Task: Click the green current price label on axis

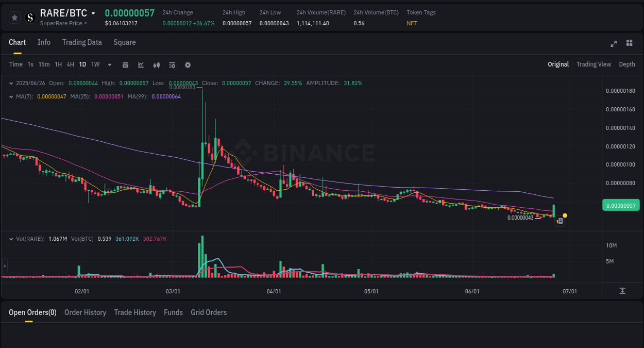Action: (620, 205)
